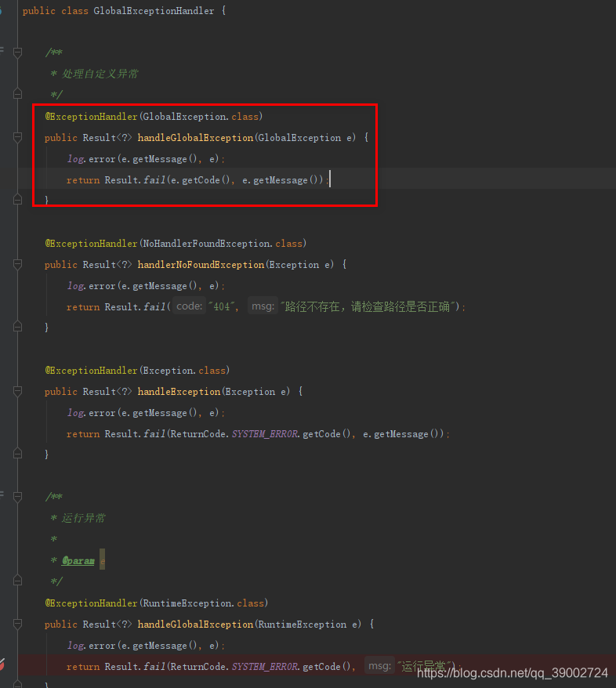616x688 pixels.
Task: Toggle breakpoint on the 运行异常 return line
Action: (3, 665)
